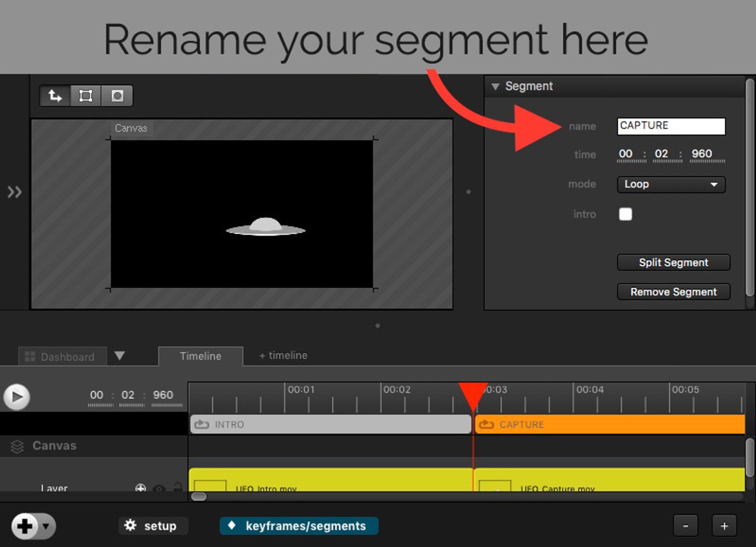Zoom out timeline with minus button
Screen dimensions: 756x547
[x=685, y=526]
